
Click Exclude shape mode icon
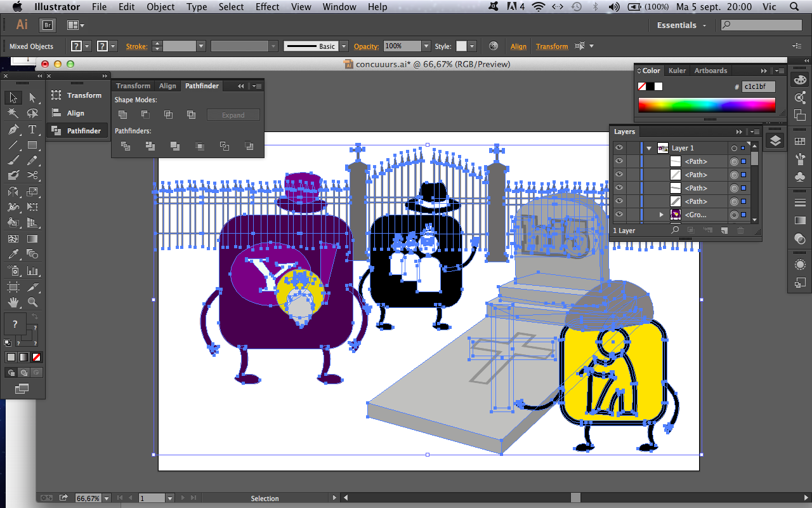(191, 115)
